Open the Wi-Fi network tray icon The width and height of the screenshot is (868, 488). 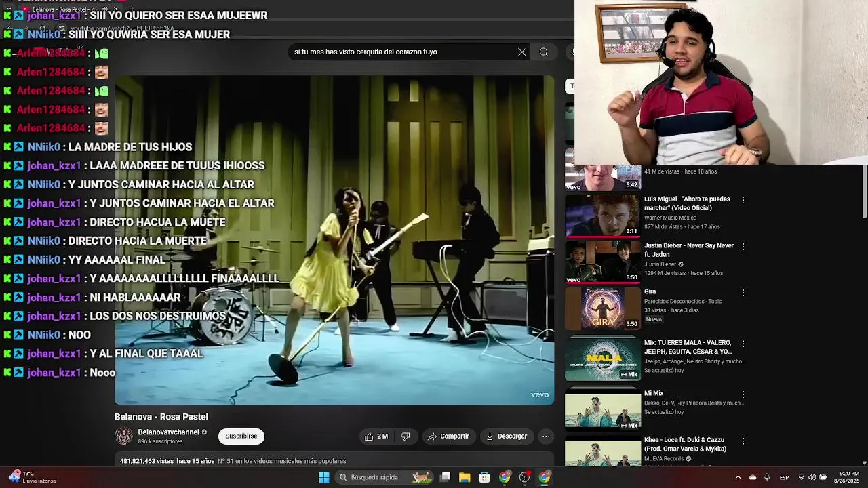click(802, 477)
